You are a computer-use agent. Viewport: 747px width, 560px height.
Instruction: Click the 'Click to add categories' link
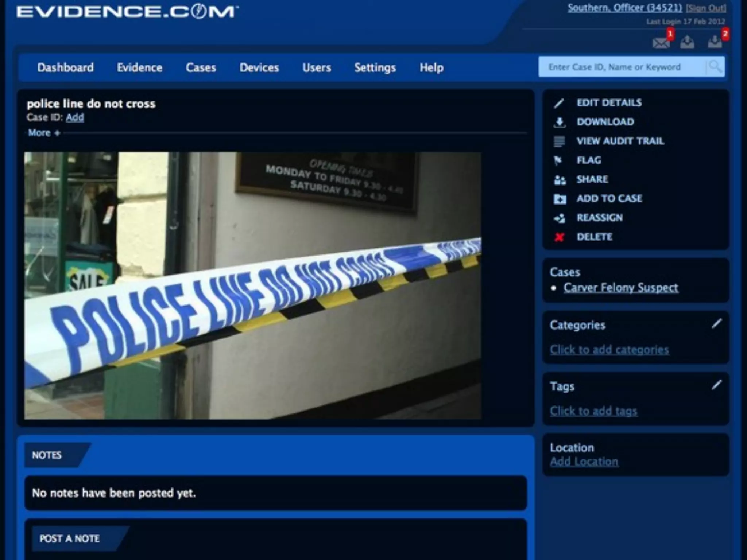tap(609, 350)
